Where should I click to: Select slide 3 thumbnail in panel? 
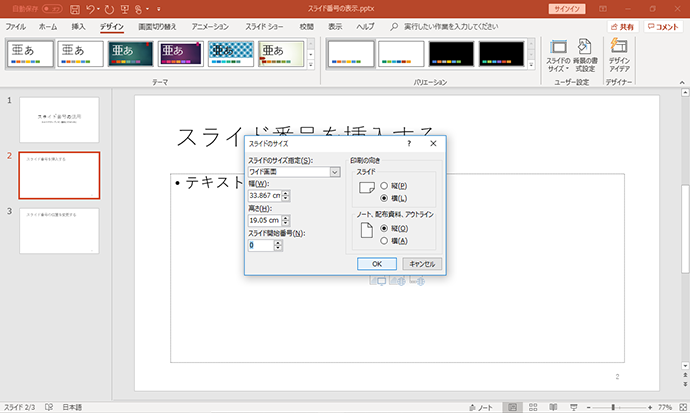click(x=59, y=231)
